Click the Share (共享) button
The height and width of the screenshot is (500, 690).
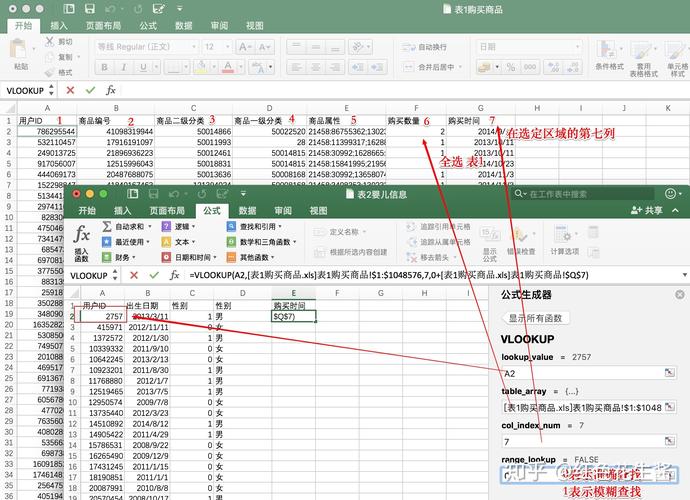[646, 210]
